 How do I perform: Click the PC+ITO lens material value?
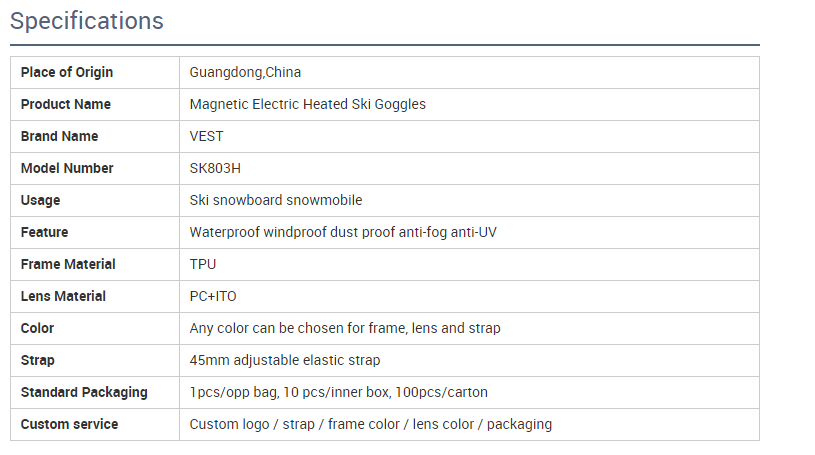point(213,296)
